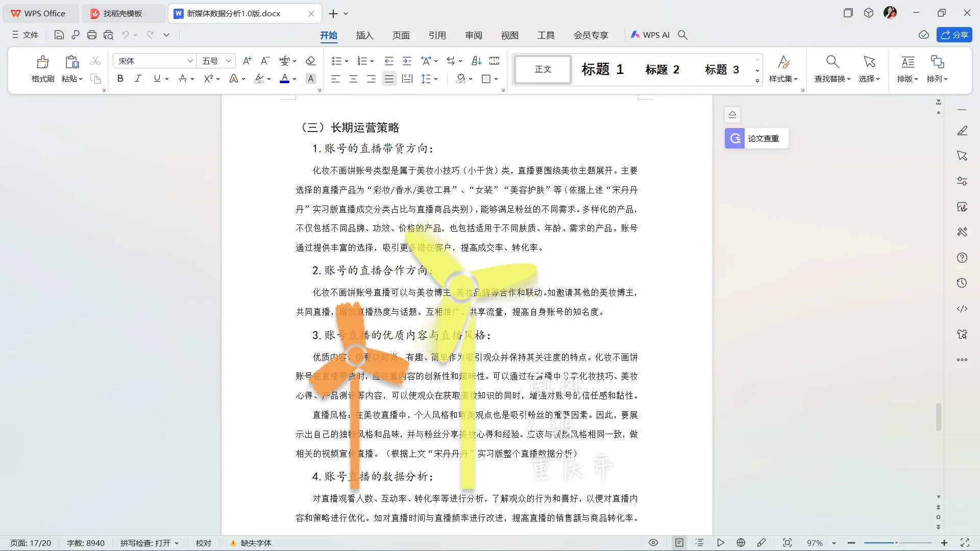
Task: Toggle Underline formatting
Action: click(157, 79)
